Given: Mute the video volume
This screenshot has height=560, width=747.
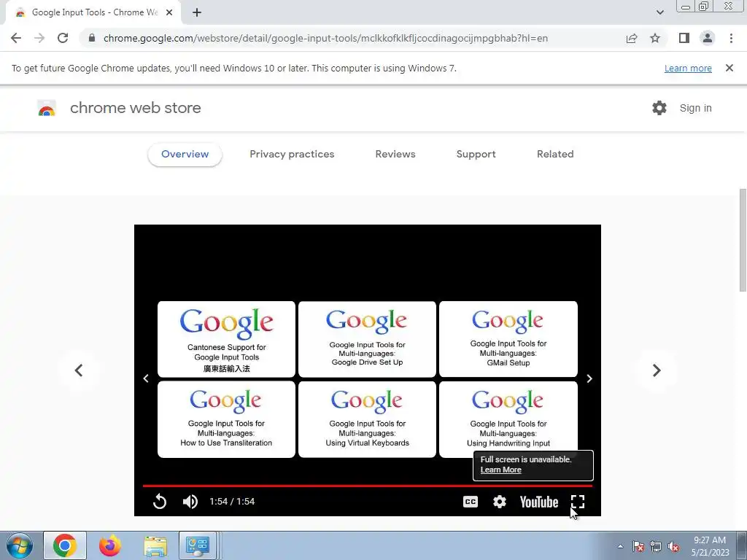Looking at the screenshot, I should coord(190,502).
